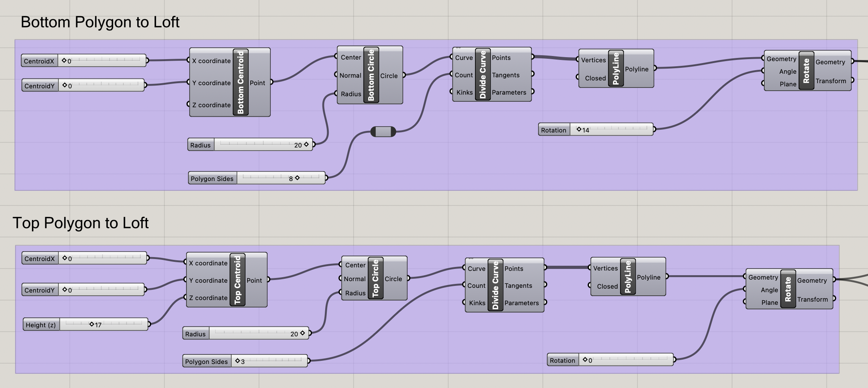Screen dimensions: 868x388
Task: Click Transform output of Bottom Polygon Rotate
Action: coord(831,81)
